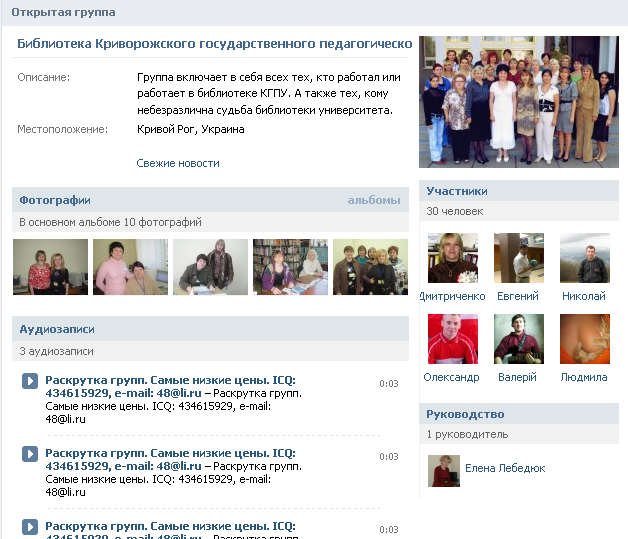Open Елена Лебедюк's avatar
The height and width of the screenshot is (539, 628).
[x=444, y=471]
